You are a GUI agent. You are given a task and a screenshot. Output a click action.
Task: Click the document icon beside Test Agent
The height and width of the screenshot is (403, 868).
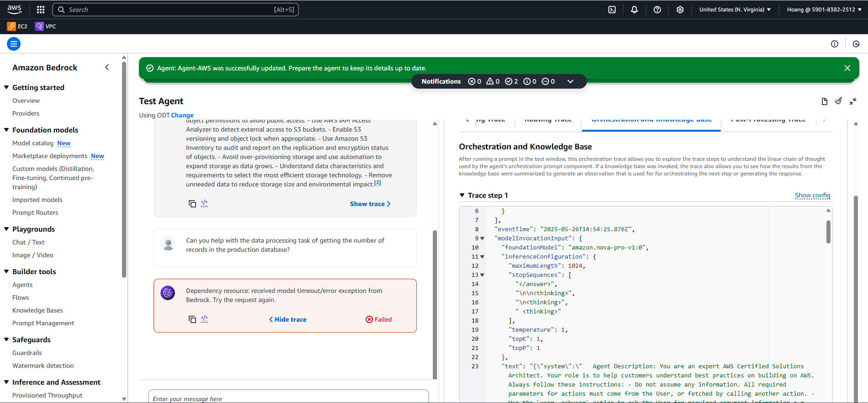point(825,101)
